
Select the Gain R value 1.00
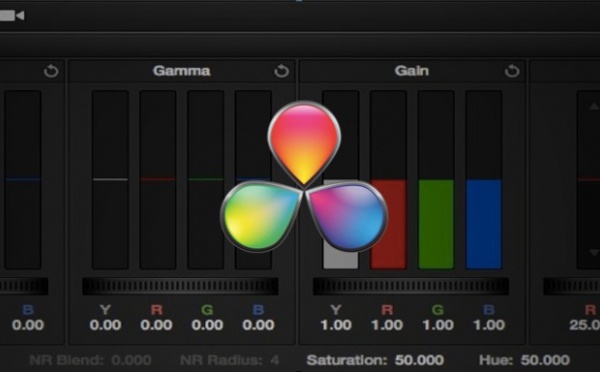(387, 325)
